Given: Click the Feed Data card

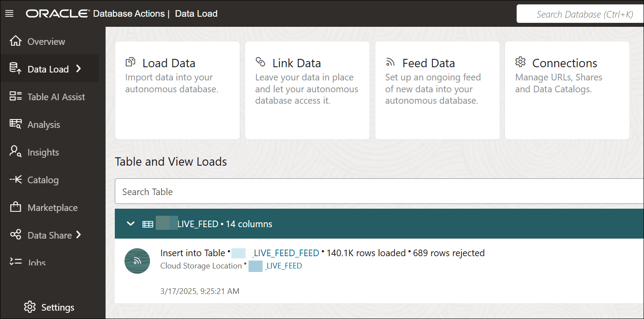Looking at the screenshot, I should click(437, 90).
